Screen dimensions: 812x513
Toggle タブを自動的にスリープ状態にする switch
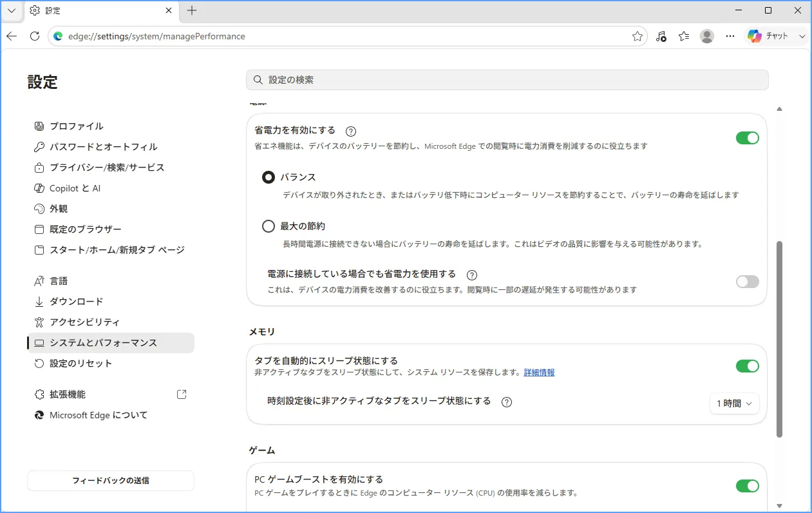coord(748,366)
